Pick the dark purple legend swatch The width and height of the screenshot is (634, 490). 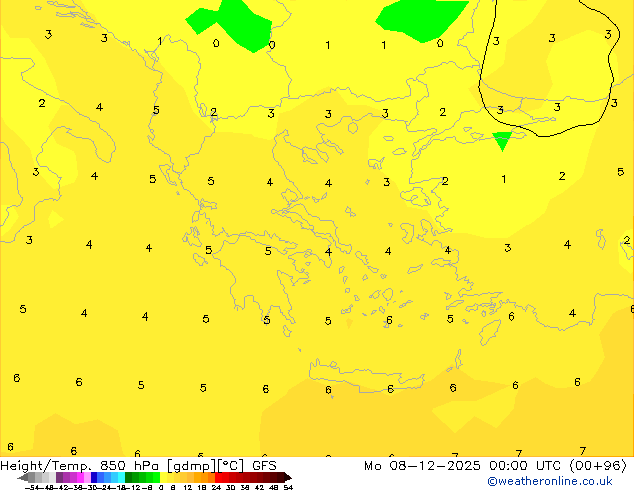(59, 477)
